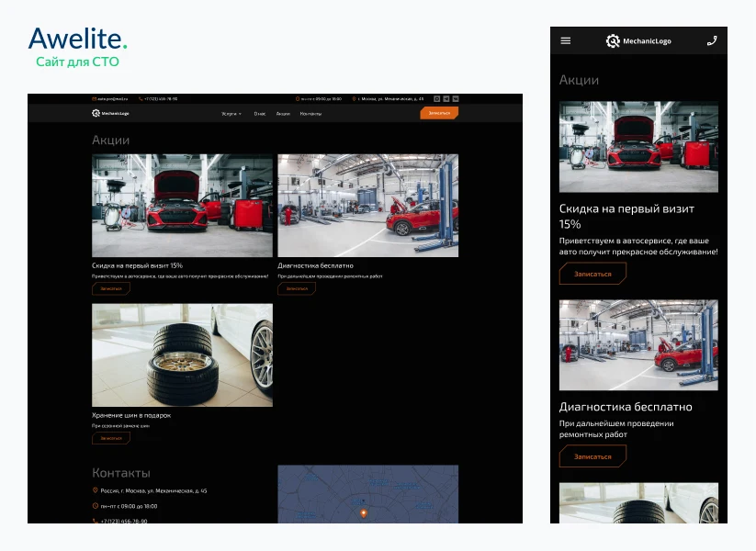
Task: Click the phone number in the desktop top bar
Action: tap(161, 99)
